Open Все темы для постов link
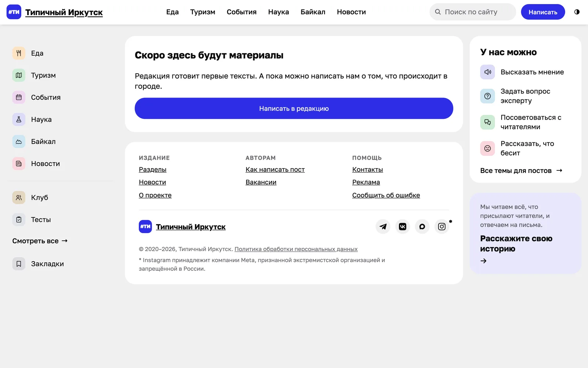This screenshot has width=588, height=368. tap(521, 171)
